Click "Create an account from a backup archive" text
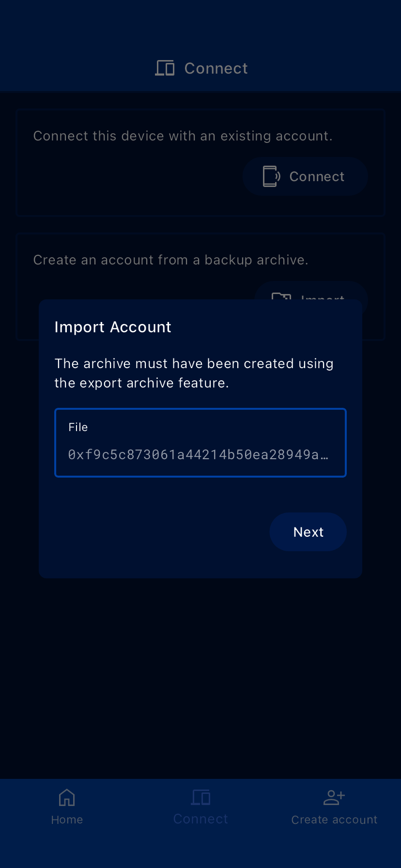The height and width of the screenshot is (868, 401). [x=170, y=260]
